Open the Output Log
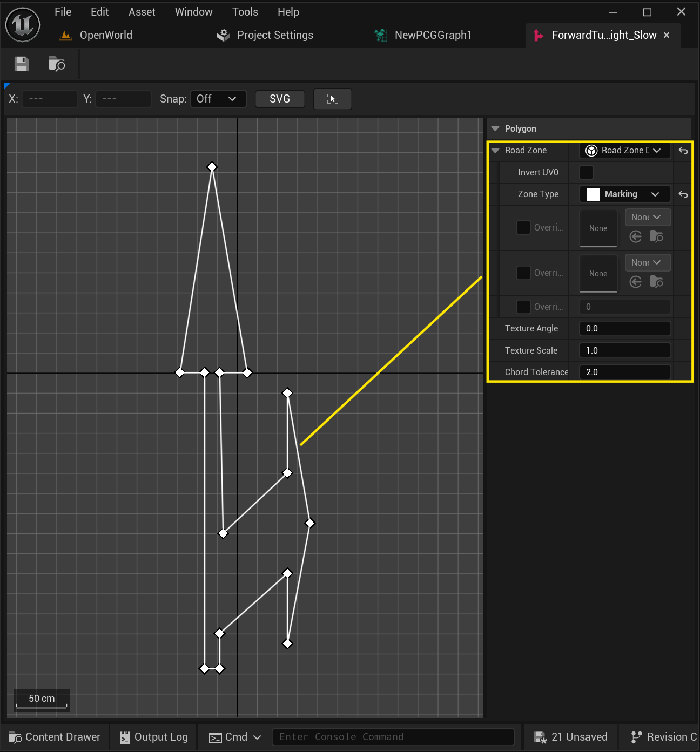700x752 pixels. 154,737
